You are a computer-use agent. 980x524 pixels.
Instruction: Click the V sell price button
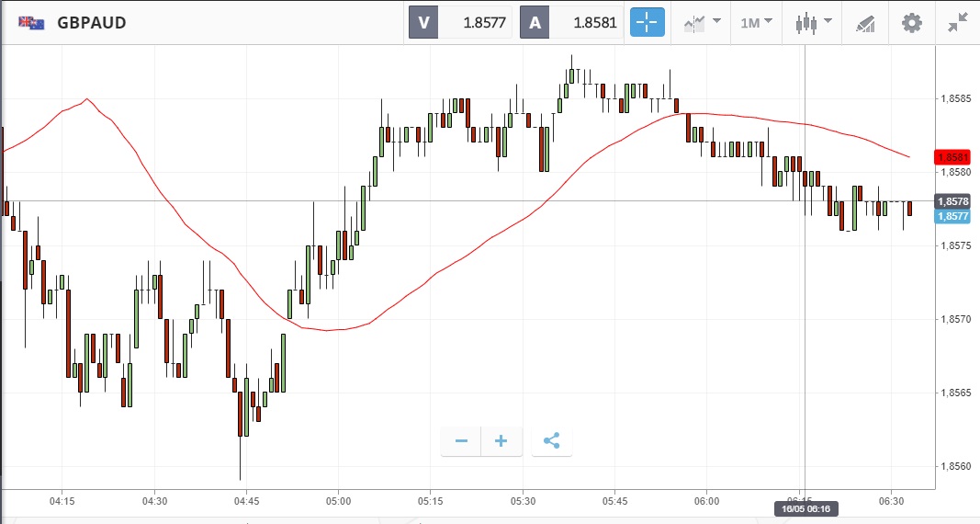click(423, 23)
